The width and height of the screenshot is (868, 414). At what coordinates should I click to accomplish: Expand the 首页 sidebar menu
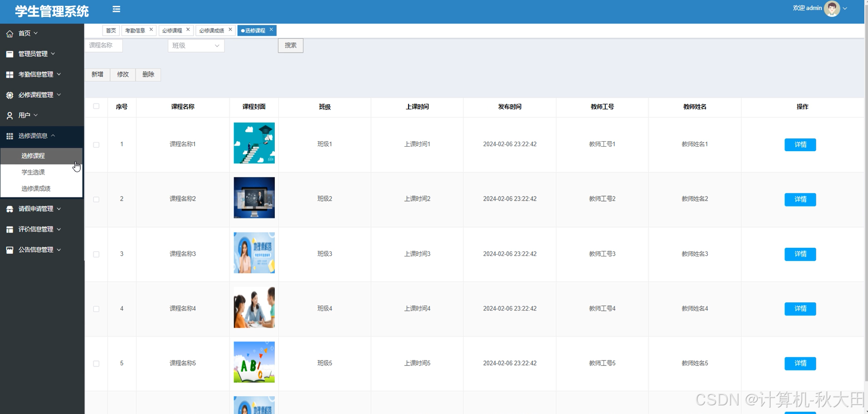(x=36, y=33)
